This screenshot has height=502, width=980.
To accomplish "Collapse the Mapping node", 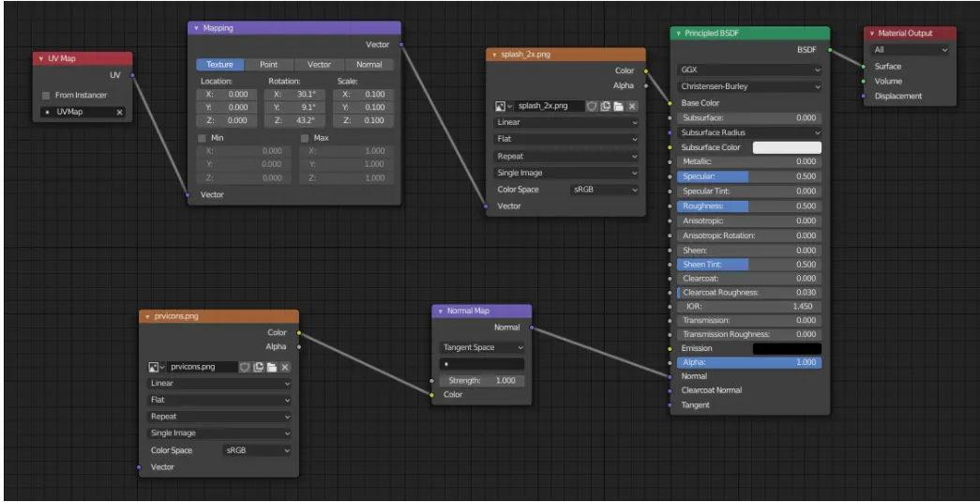I will pos(196,28).
